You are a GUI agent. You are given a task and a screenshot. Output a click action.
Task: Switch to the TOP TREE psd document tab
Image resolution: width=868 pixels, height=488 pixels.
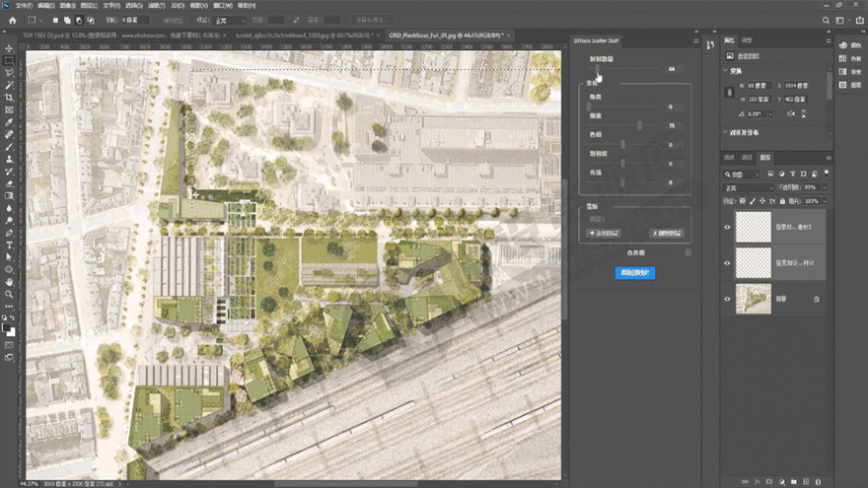(120, 35)
